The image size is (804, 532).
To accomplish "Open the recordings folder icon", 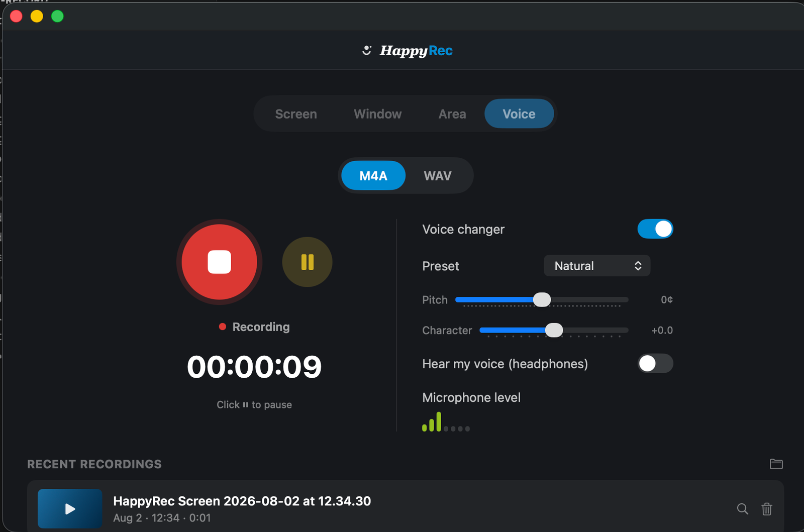I will [776, 464].
